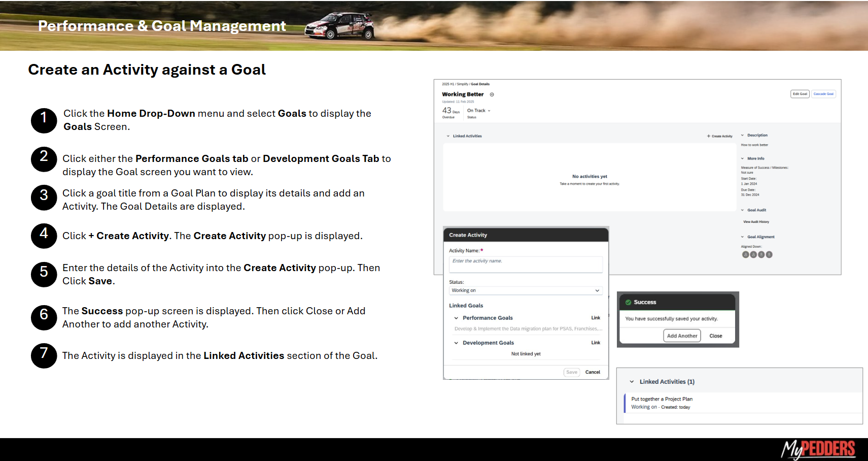The image size is (868, 461).
Task: Click Link next to Development Goals
Action: coord(596,343)
